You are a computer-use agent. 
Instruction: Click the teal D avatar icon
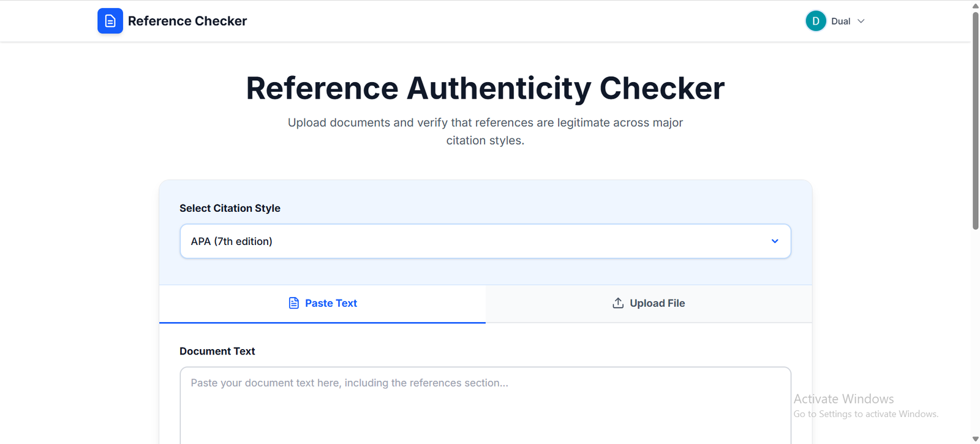[x=815, y=21]
